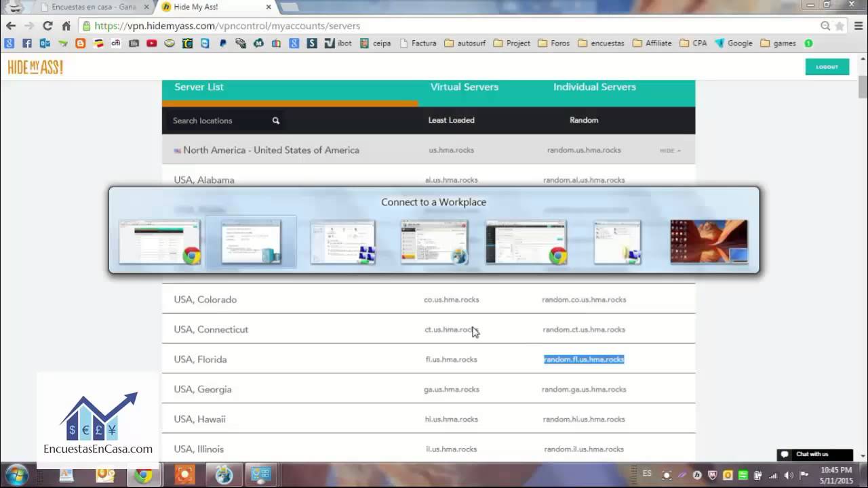Screen dimensions: 868x488
Task: Click the search magnifier in Search locations
Action: 276,121
